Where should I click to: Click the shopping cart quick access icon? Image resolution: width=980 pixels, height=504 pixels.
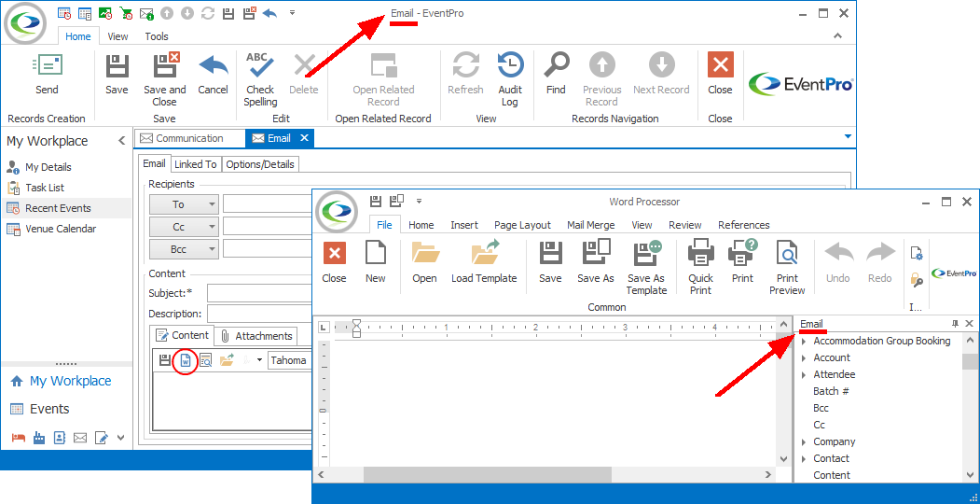click(126, 12)
